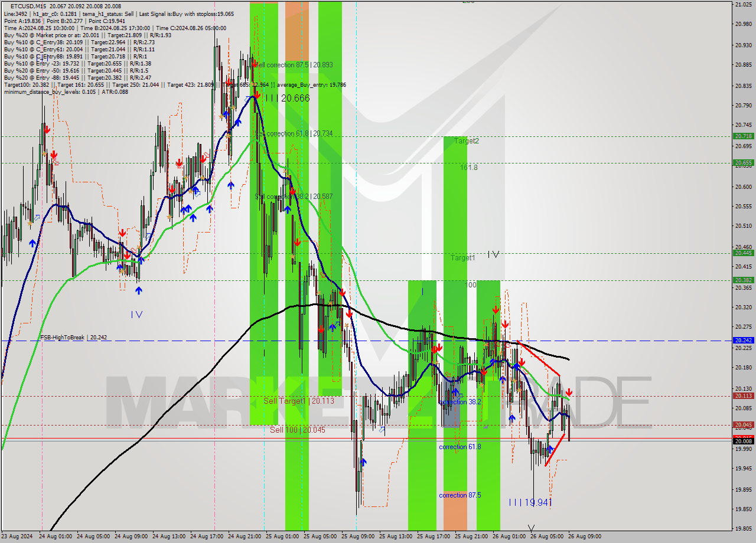The image size is (756, 543).
Task: Select the 20.600 price axis label
Action: (x=743, y=187)
